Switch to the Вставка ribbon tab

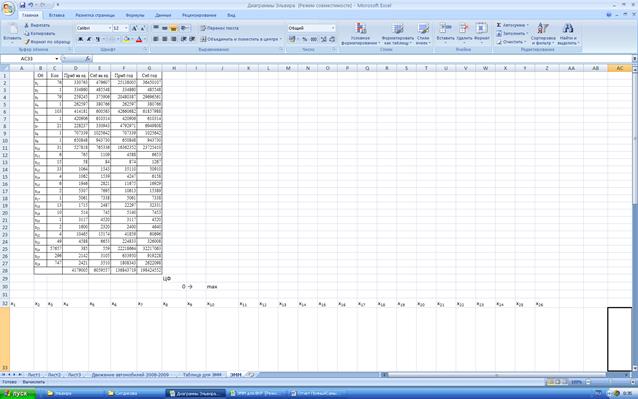click(57, 15)
